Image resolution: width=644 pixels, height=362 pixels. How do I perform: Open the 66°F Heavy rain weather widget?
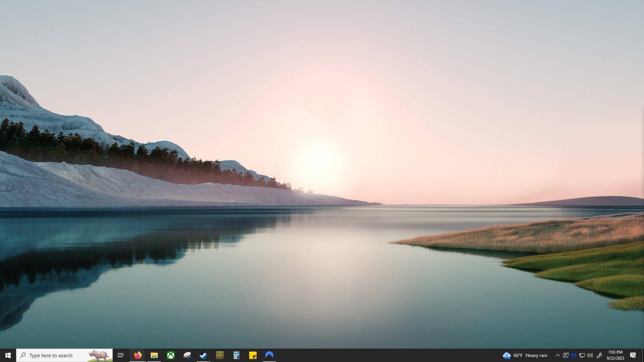point(525,355)
